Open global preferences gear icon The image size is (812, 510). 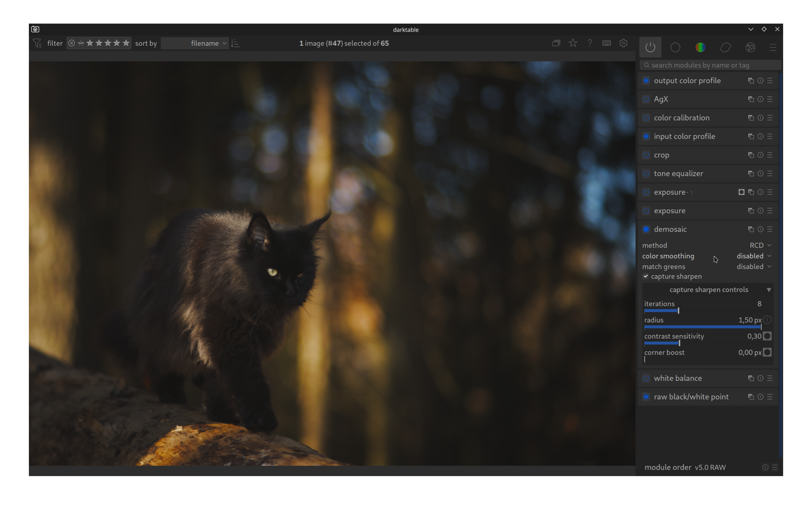[x=623, y=43]
